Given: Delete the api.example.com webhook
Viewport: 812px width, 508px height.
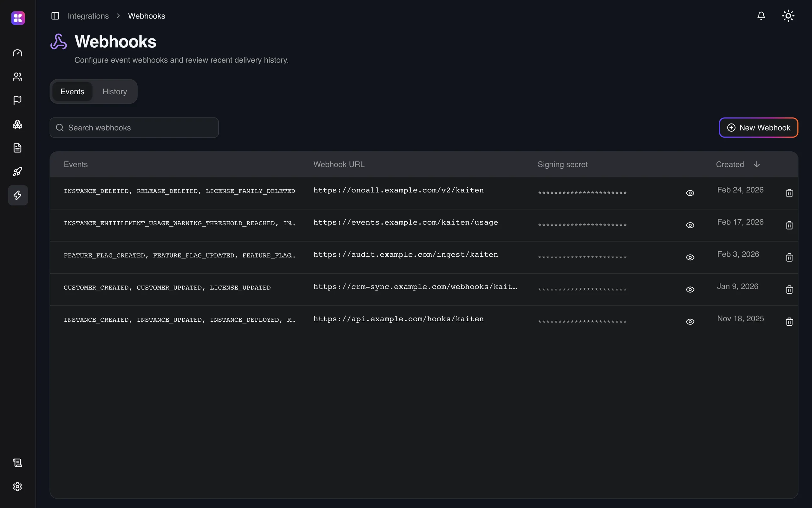Looking at the screenshot, I should (789, 322).
